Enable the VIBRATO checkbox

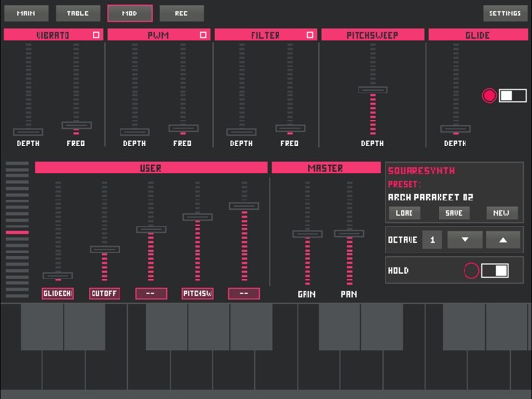(96, 35)
